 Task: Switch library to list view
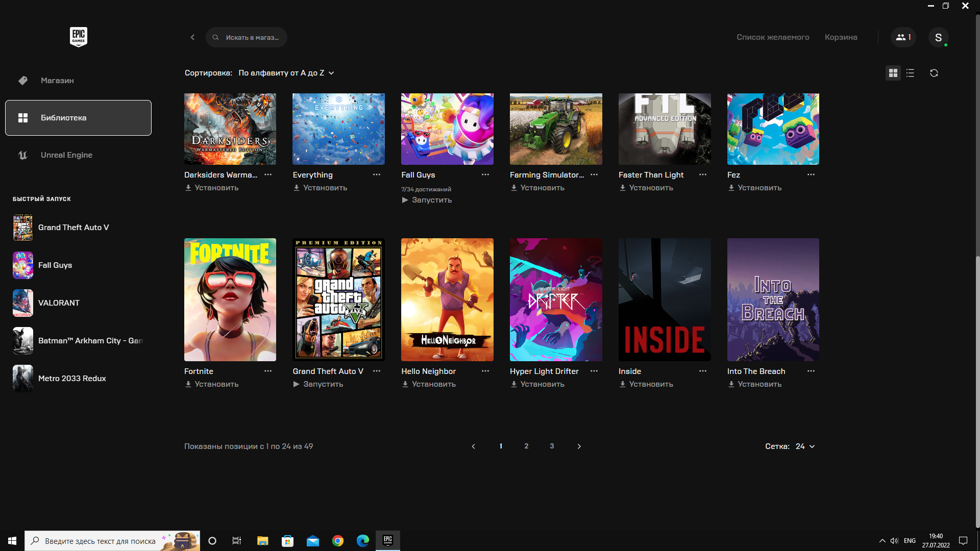point(910,73)
